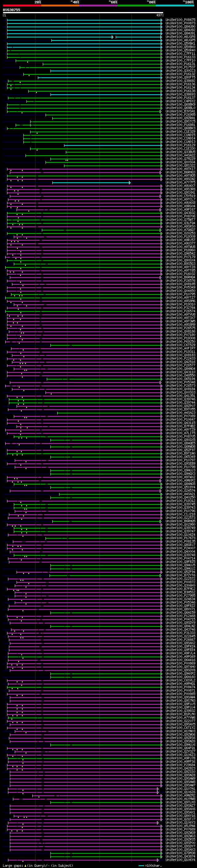Select hit UniRef100_P07689

pos(180,829)
